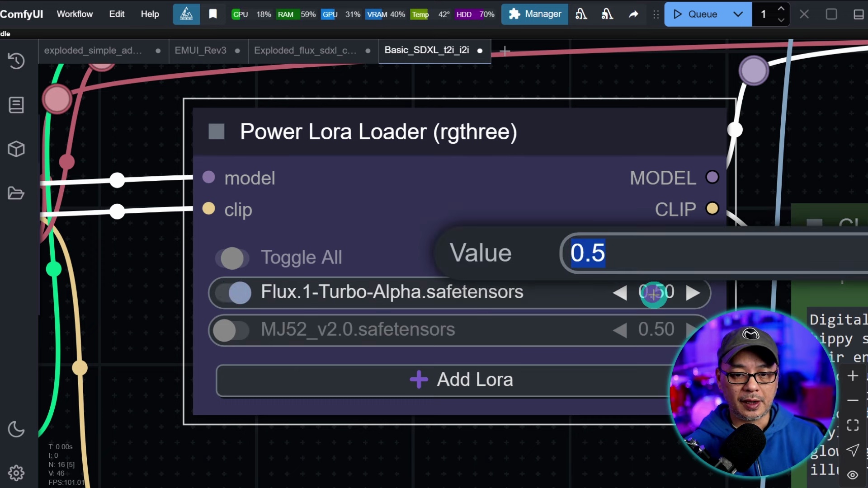The width and height of the screenshot is (868, 488).
Task: Open the Workflow menu
Action: pyautogui.click(x=75, y=14)
